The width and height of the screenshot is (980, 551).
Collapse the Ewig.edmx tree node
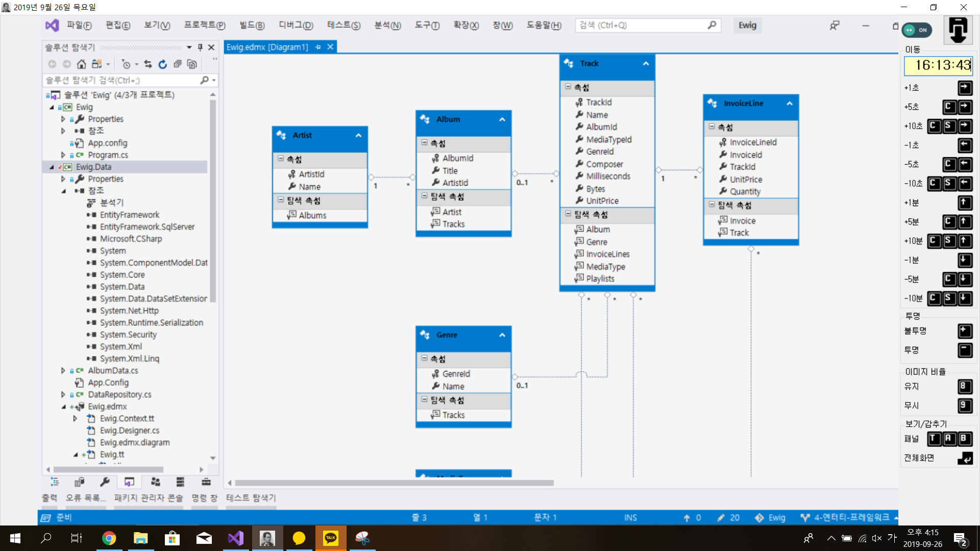click(x=63, y=407)
